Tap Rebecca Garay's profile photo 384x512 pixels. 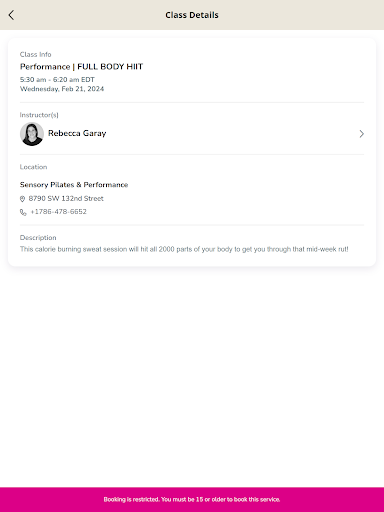(32, 134)
